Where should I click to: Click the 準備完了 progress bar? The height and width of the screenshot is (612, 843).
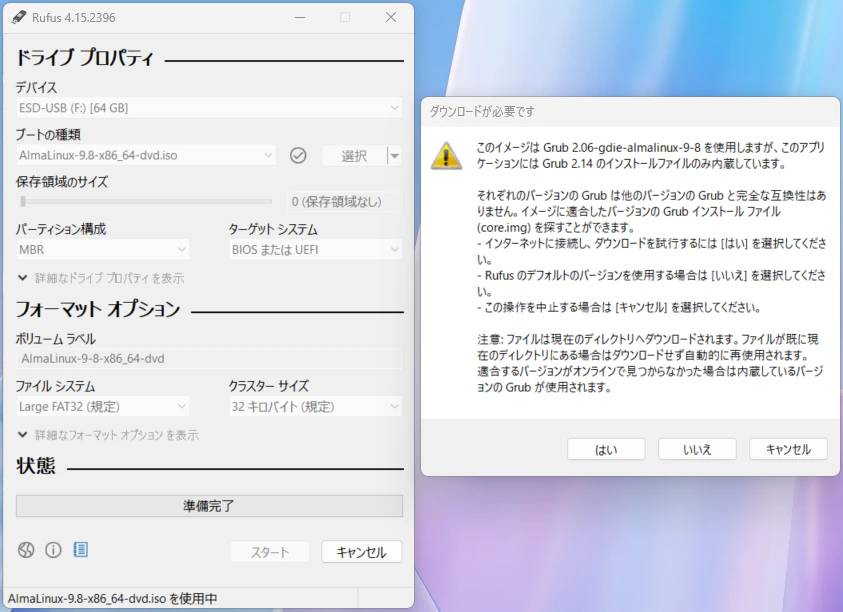point(209,506)
